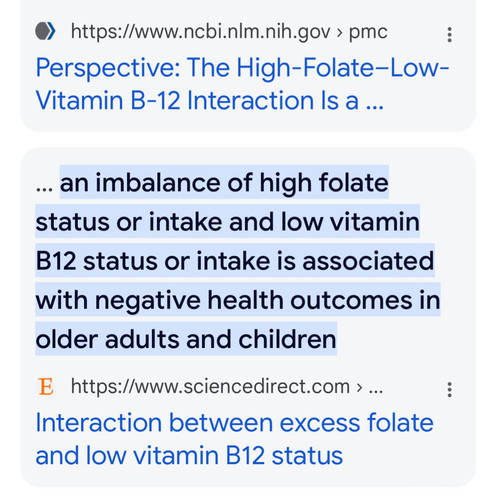Click highlighted text 'an imbalance of high folate'

[224, 182]
